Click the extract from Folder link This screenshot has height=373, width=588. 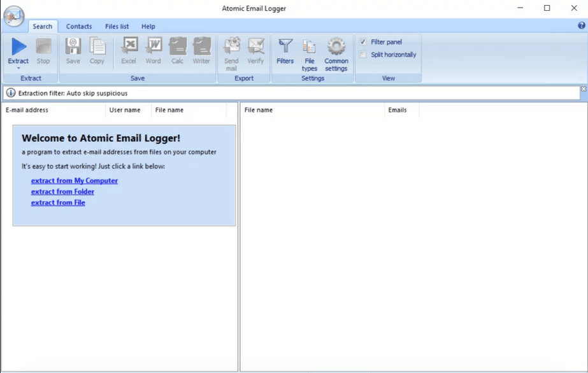pyautogui.click(x=62, y=191)
